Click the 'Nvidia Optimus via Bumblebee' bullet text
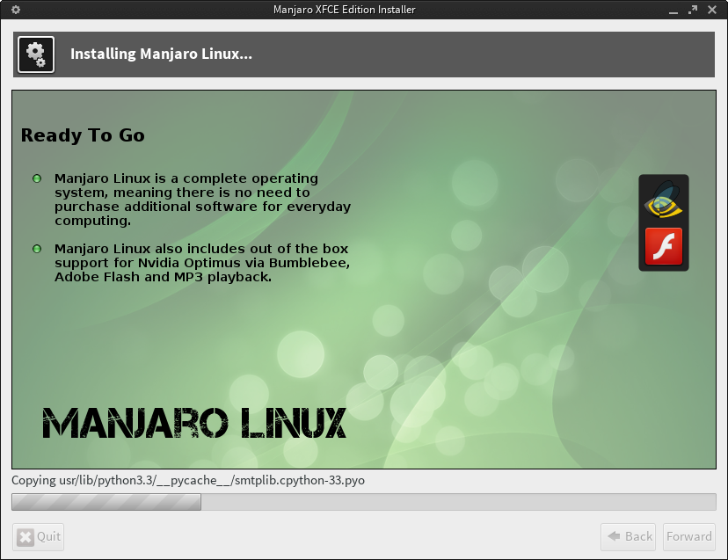This screenshot has width=728, height=560. pos(202,263)
